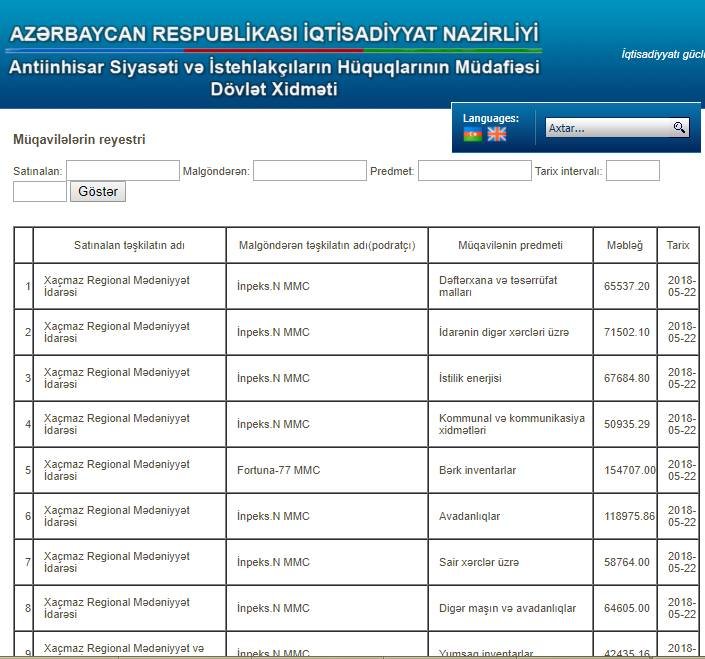Select the Fortuna-77 MMC supplier cell
Viewport: 705px width, 659px height.
279,470
